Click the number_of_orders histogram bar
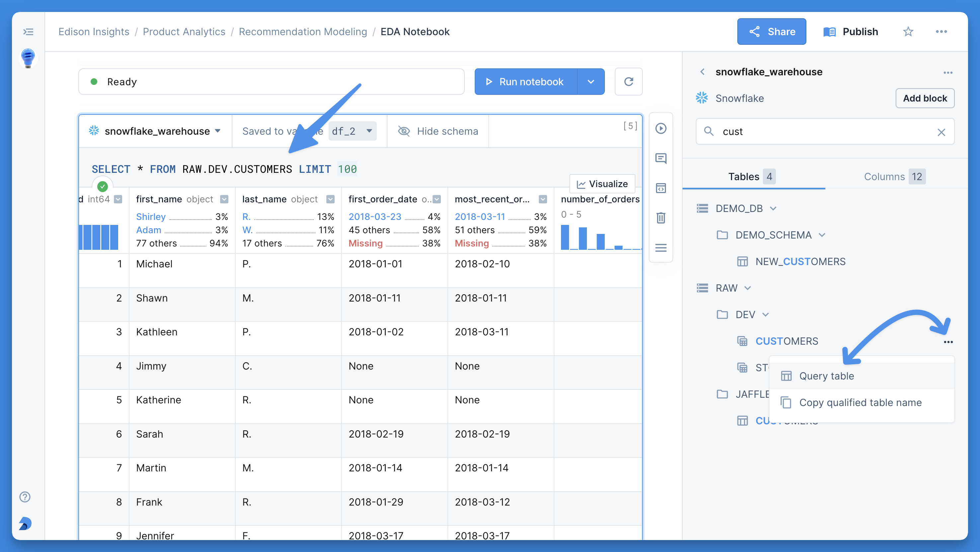The image size is (980, 552). 565,237
